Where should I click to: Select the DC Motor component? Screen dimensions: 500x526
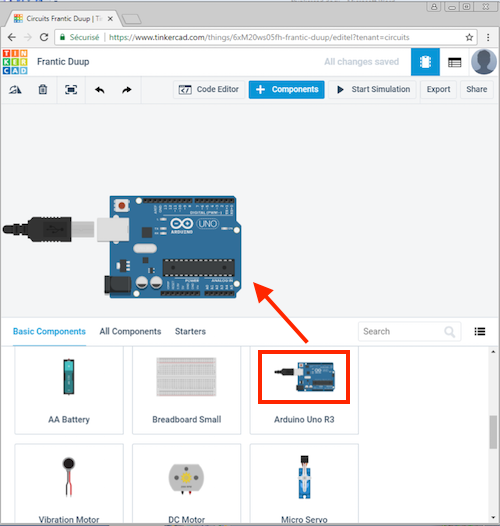[187, 483]
